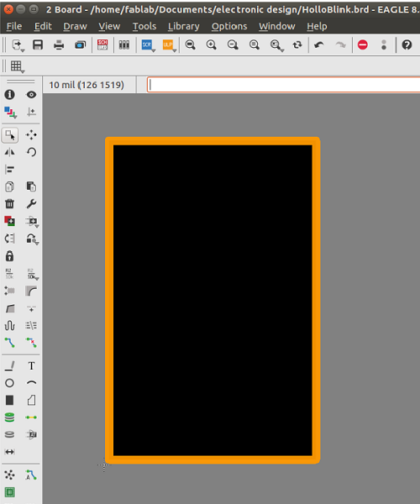Select the Rotate tool
Image resolution: width=420 pixels, height=504 pixels.
pos(31,152)
